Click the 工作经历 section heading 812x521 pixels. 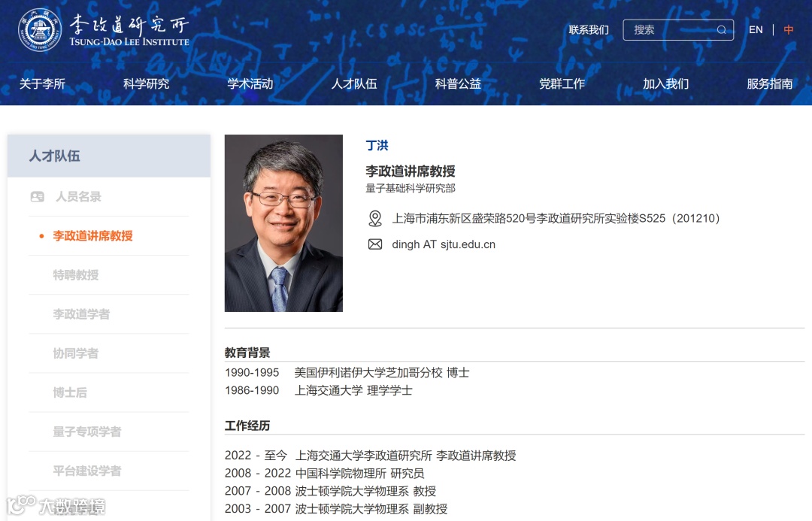tap(247, 426)
